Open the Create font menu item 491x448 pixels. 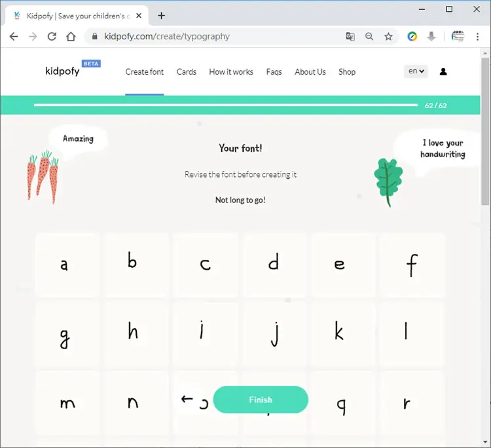click(145, 72)
